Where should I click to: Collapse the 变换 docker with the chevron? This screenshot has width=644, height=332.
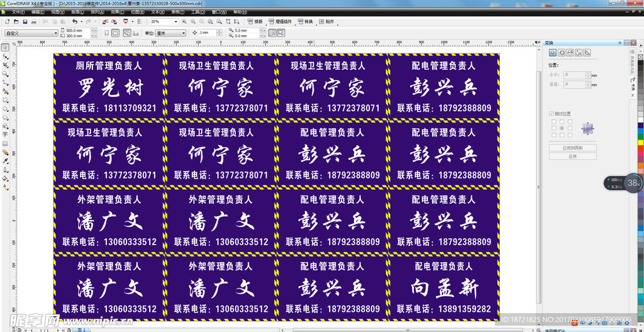pos(619,43)
